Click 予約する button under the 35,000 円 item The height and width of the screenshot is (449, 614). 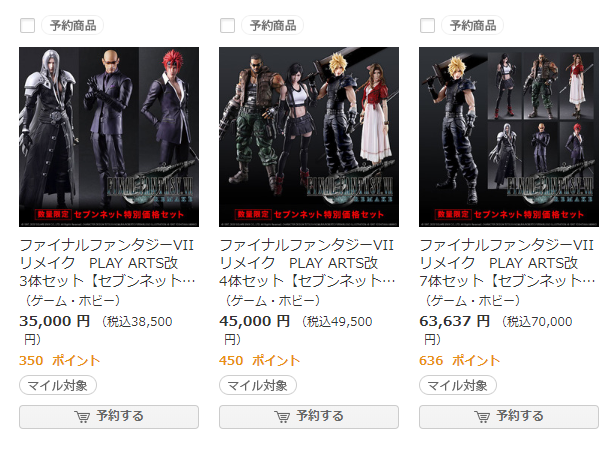109,417
